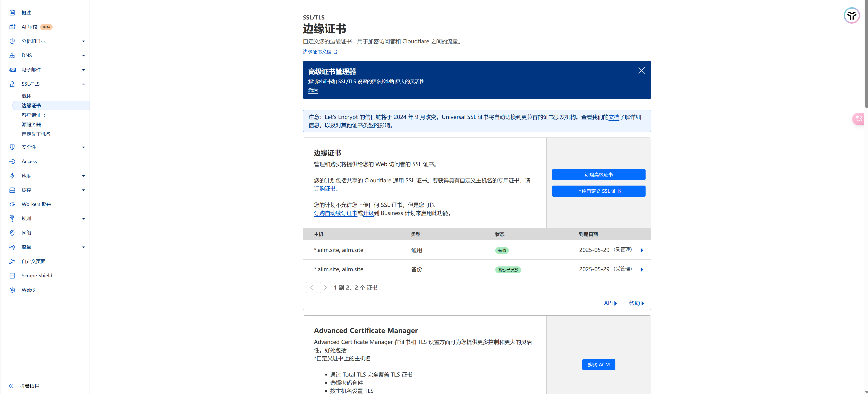The width and height of the screenshot is (868, 394).
Task: Expand the 备份 certificate row arrow
Action: tap(641, 269)
